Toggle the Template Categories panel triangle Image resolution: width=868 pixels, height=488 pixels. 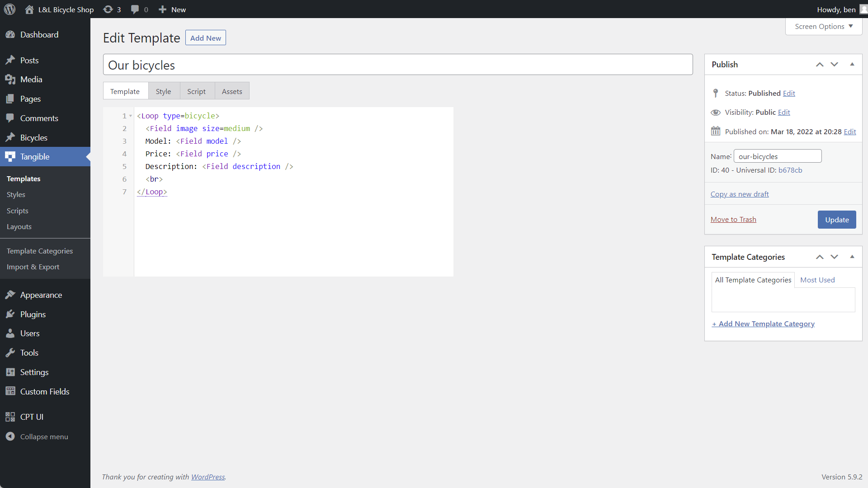point(852,257)
